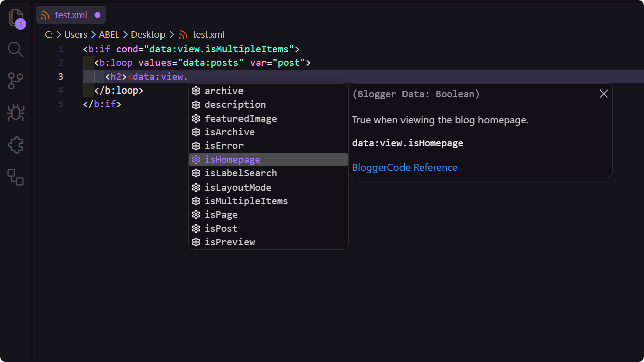Accept the highlighted isHomepage suggestion

coord(268,160)
